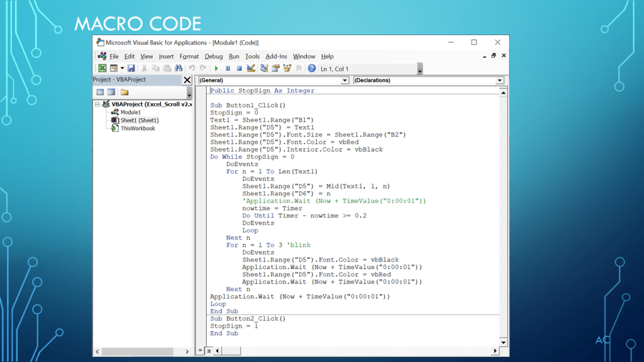Select Module1 in the project tree
The height and width of the screenshot is (362, 644).
(x=130, y=112)
